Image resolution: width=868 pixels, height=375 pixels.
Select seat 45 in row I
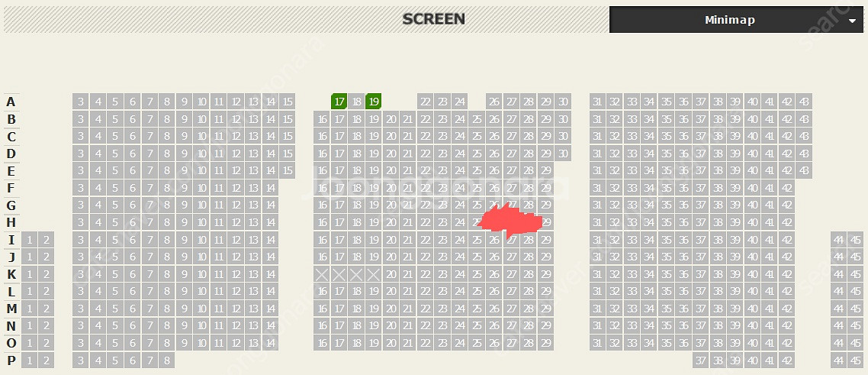(855, 240)
